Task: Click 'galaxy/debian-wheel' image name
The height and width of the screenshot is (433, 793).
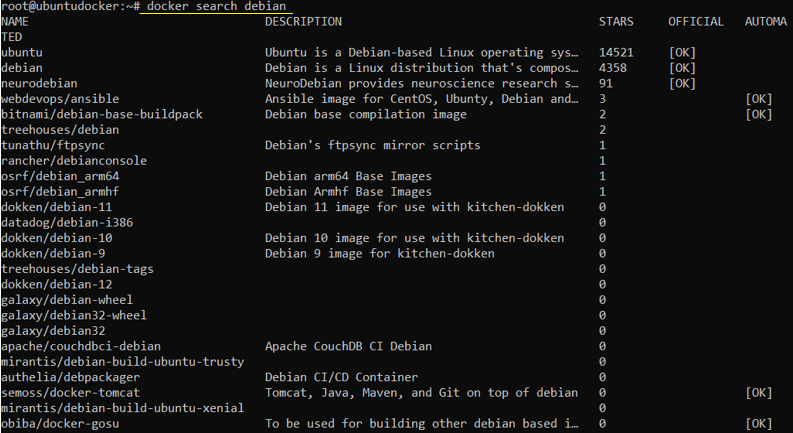Action: tap(67, 299)
